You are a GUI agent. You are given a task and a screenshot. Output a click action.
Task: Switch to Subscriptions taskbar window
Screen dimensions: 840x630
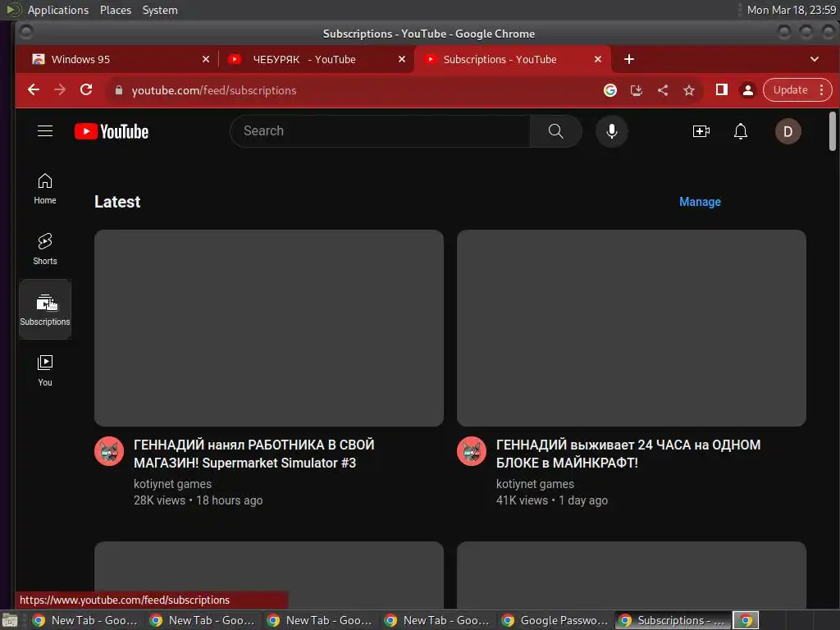[673, 620]
